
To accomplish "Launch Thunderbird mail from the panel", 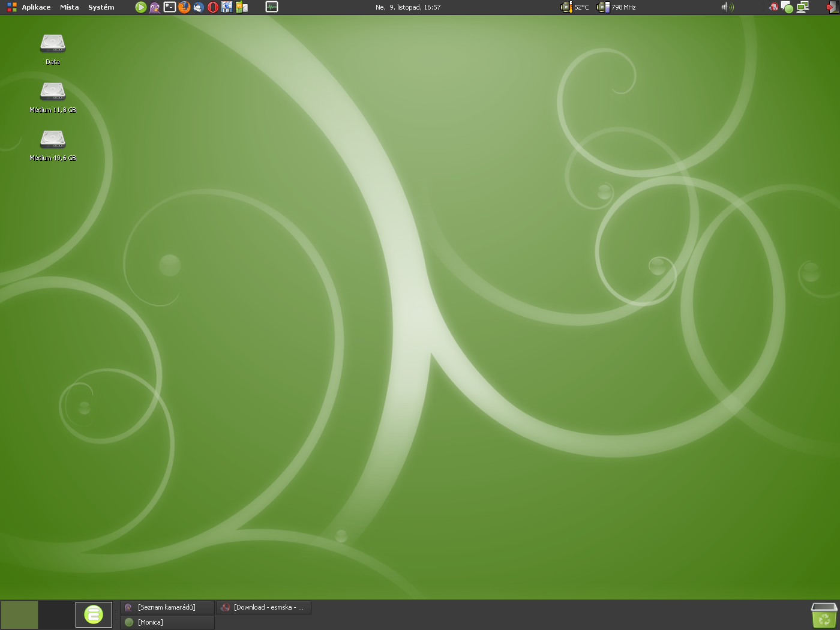I will click(199, 7).
